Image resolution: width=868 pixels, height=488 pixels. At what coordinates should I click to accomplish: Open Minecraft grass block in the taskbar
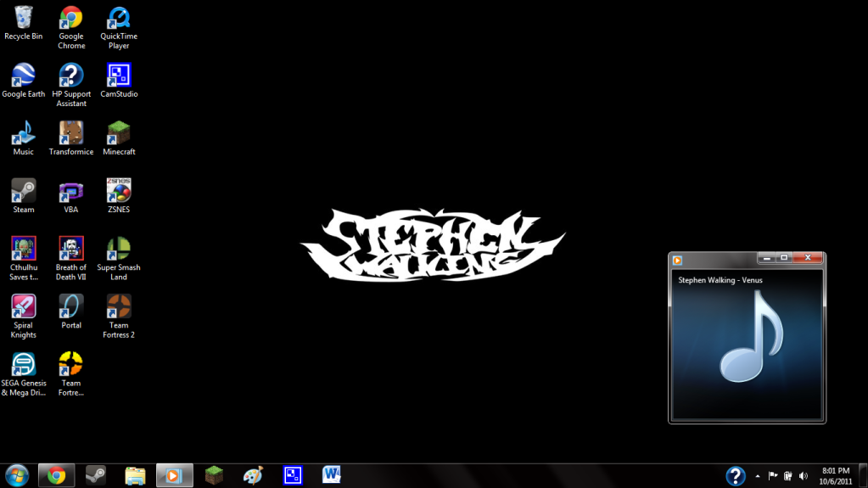[x=214, y=476]
